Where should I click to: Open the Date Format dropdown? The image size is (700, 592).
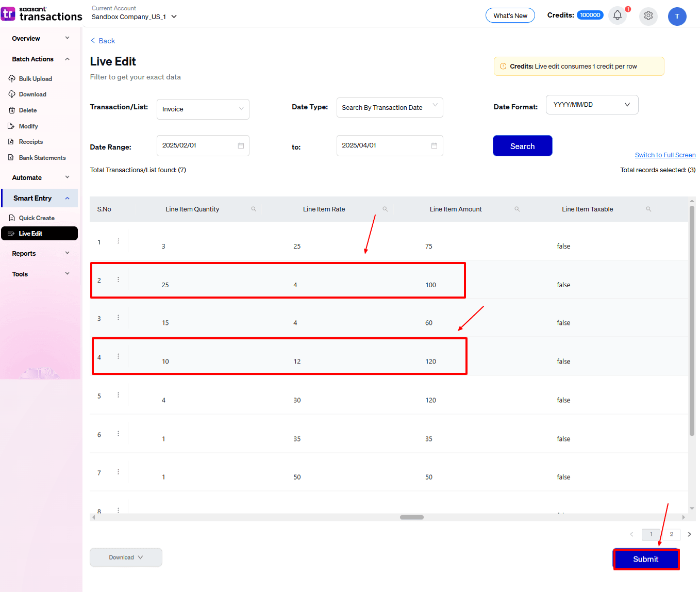[591, 105]
